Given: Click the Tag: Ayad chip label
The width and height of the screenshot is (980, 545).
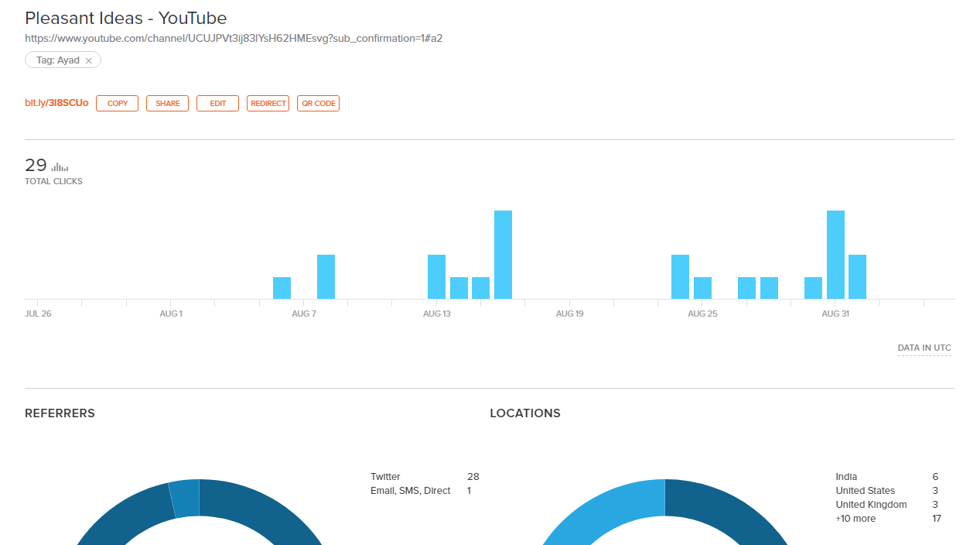Looking at the screenshot, I should click(58, 60).
